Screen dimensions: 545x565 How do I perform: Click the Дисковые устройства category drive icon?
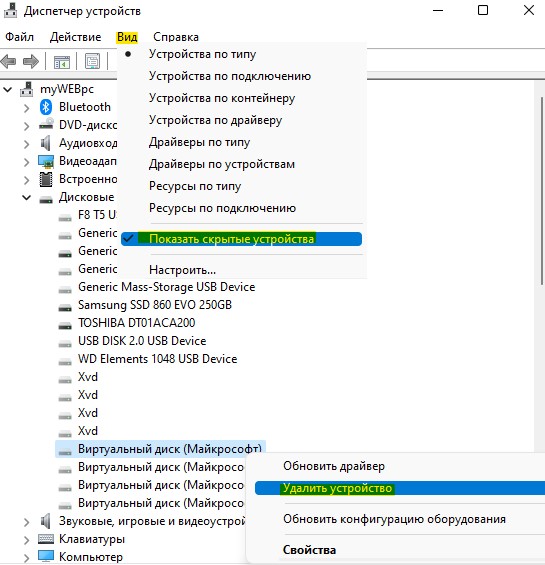point(46,199)
